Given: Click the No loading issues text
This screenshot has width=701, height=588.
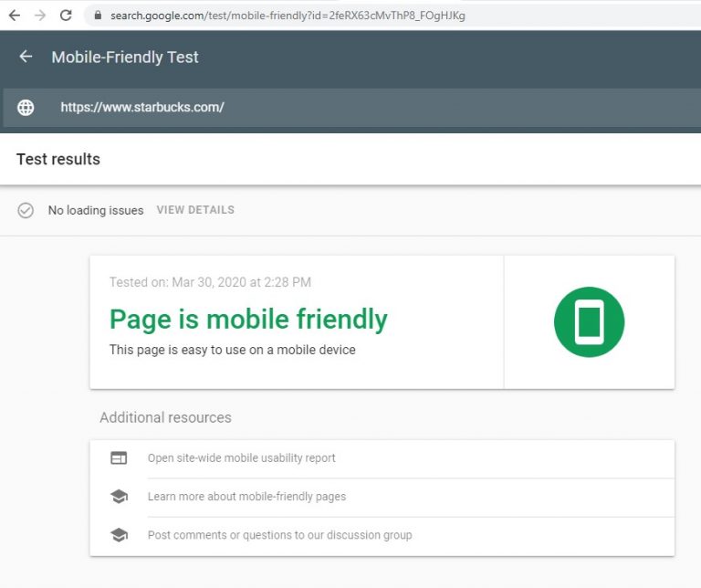Looking at the screenshot, I should click(96, 210).
